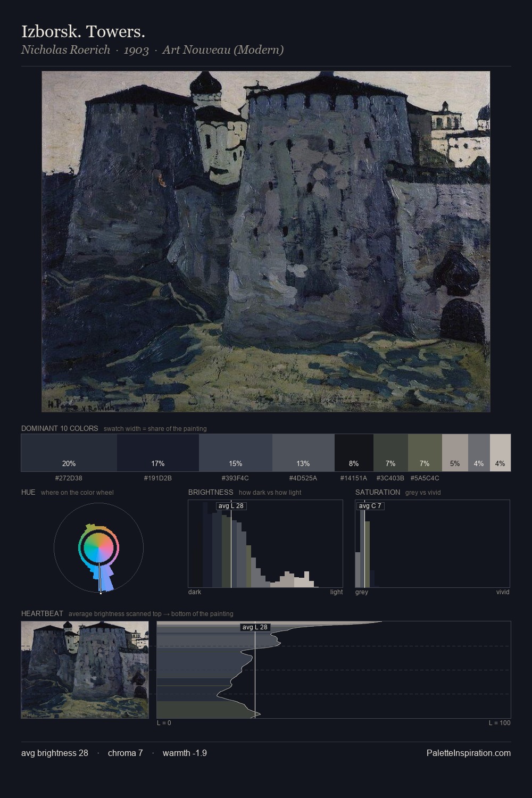532x798 pixels.
Task: Click the hue color wheel chart
Action: pyautogui.click(x=98, y=547)
